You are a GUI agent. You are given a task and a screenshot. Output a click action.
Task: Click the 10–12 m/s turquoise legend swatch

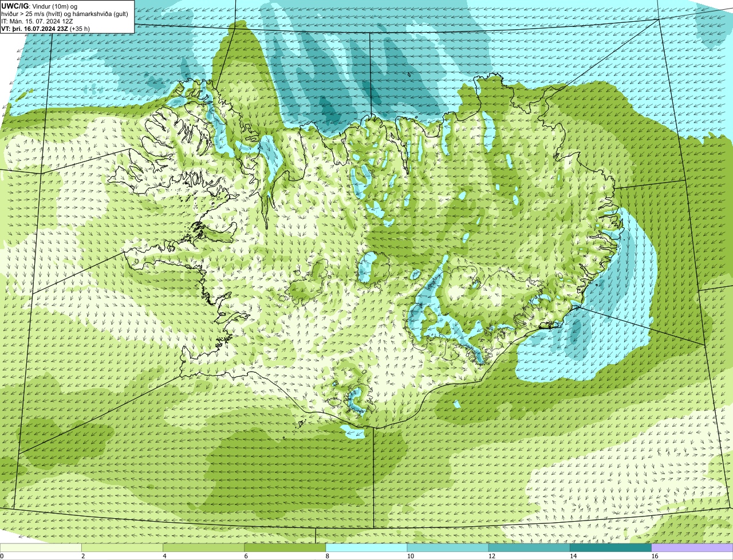point(448,547)
